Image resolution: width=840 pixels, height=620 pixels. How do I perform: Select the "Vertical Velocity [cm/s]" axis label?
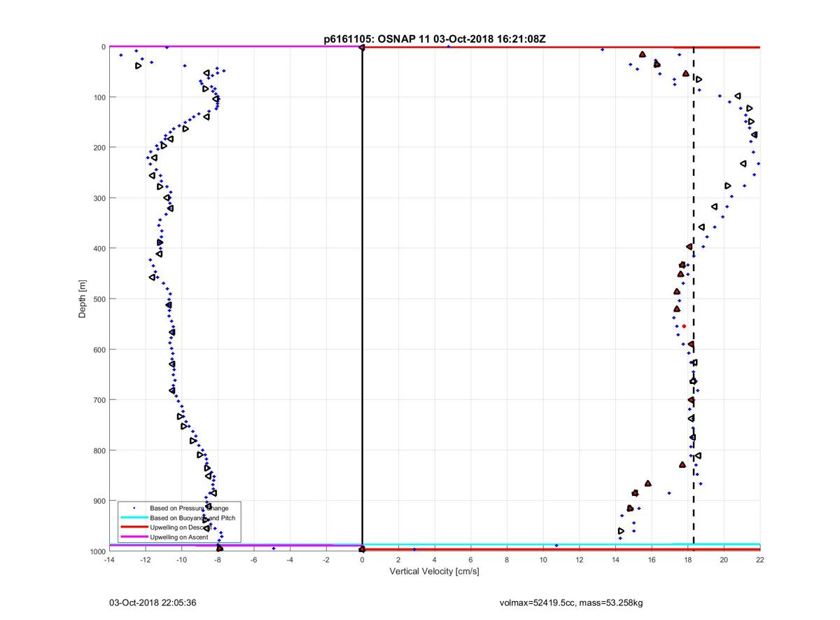[x=434, y=572]
